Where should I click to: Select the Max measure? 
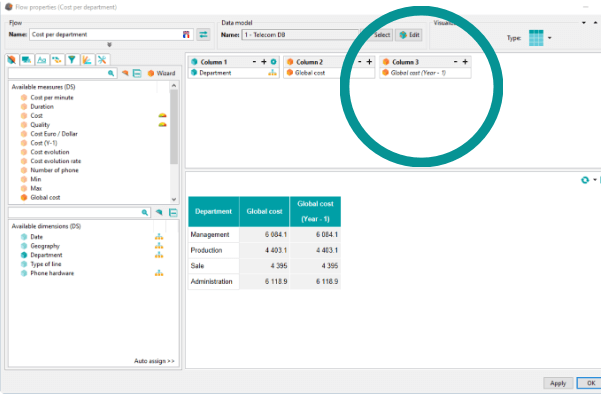pos(36,188)
